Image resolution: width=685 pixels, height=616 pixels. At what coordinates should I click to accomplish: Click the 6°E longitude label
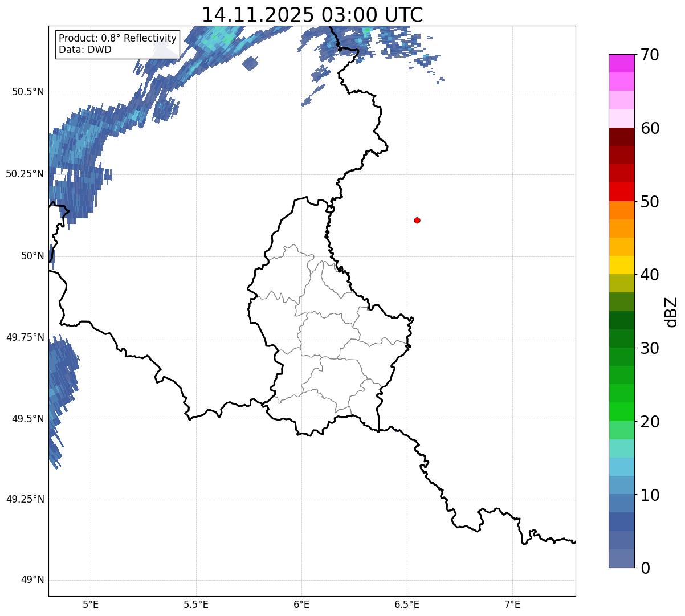coord(301,605)
